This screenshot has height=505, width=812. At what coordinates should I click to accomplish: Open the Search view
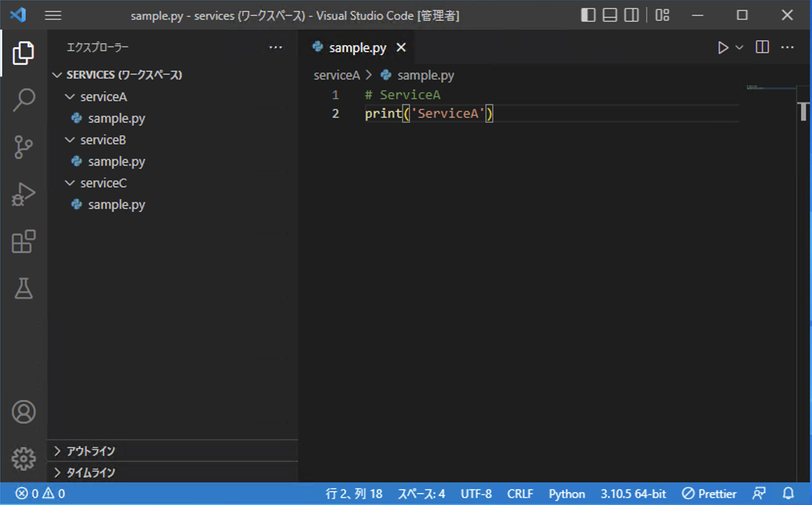[23, 100]
